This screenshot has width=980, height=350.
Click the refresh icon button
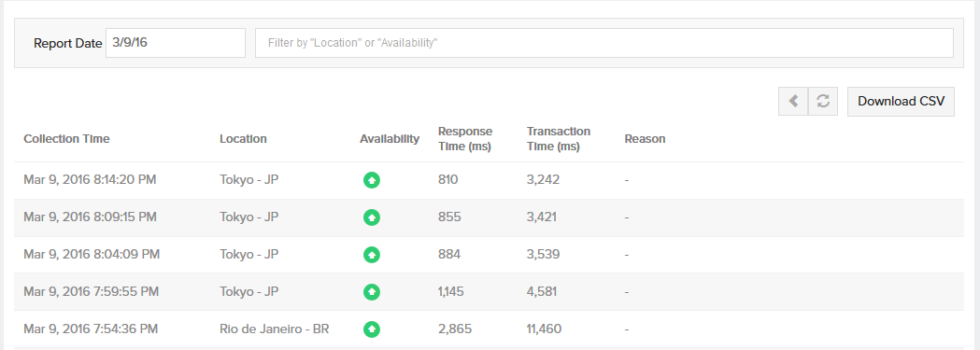tap(823, 101)
